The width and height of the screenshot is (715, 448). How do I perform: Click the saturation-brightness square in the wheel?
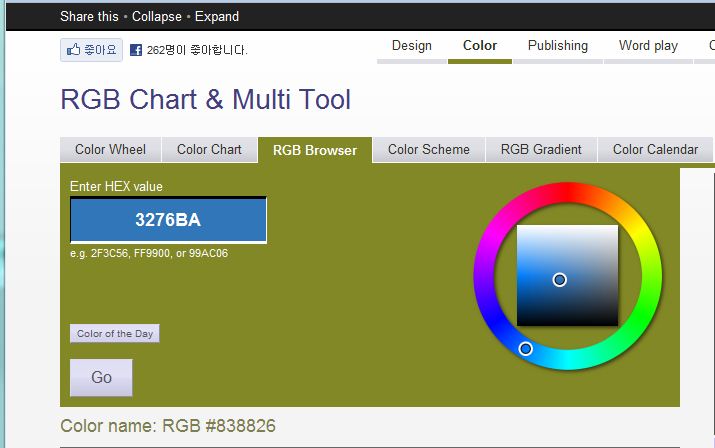pos(567,276)
